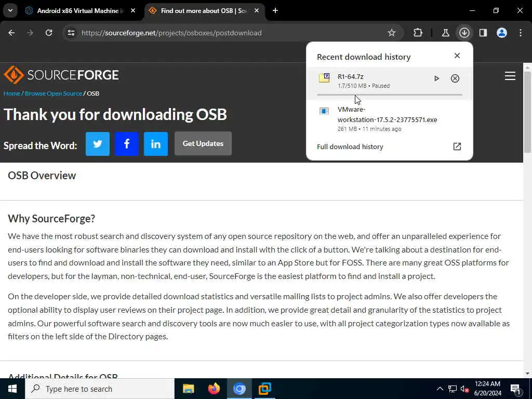
Task: Open Full download history link
Action: (x=350, y=147)
